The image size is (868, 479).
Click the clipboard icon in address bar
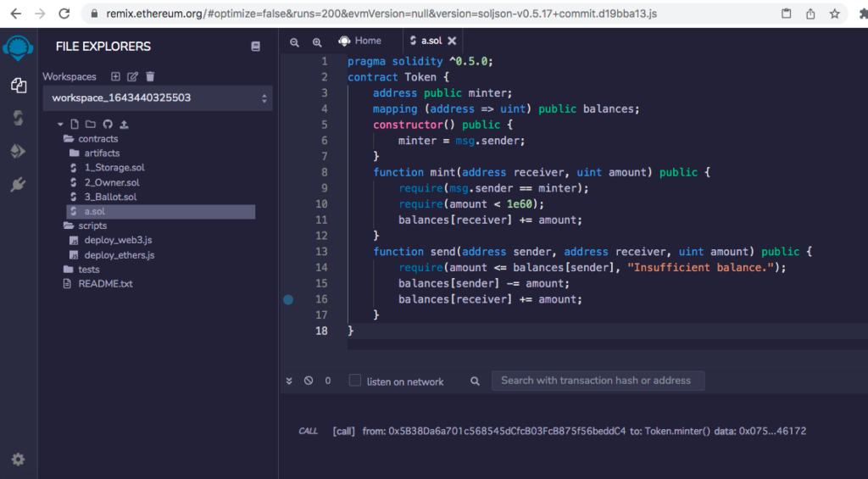tap(786, 14)
